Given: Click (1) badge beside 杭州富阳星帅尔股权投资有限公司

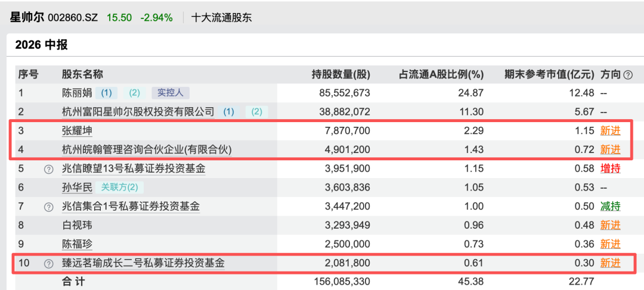Looking at the screenshot, I should pyautogui.click(x=229, y=112).
